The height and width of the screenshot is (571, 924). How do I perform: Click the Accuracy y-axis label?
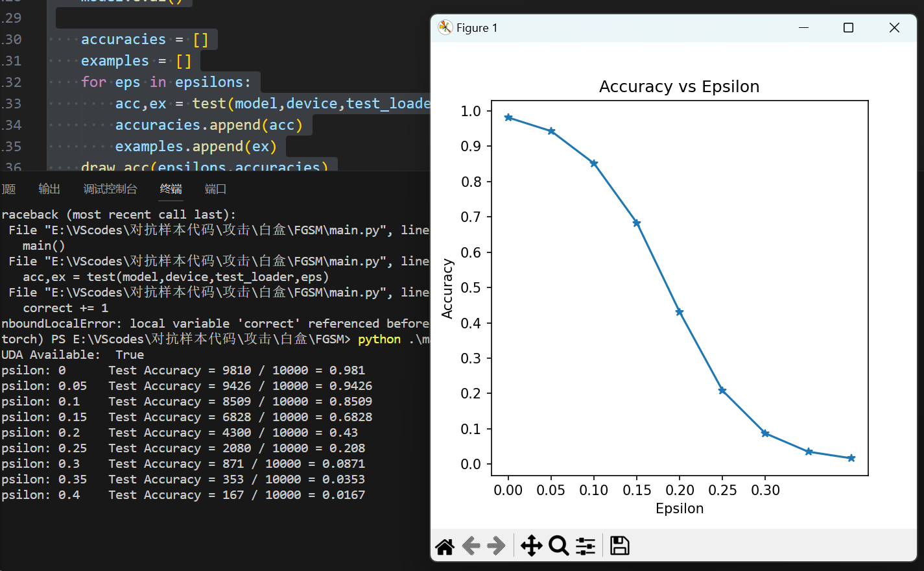(447, 289)
